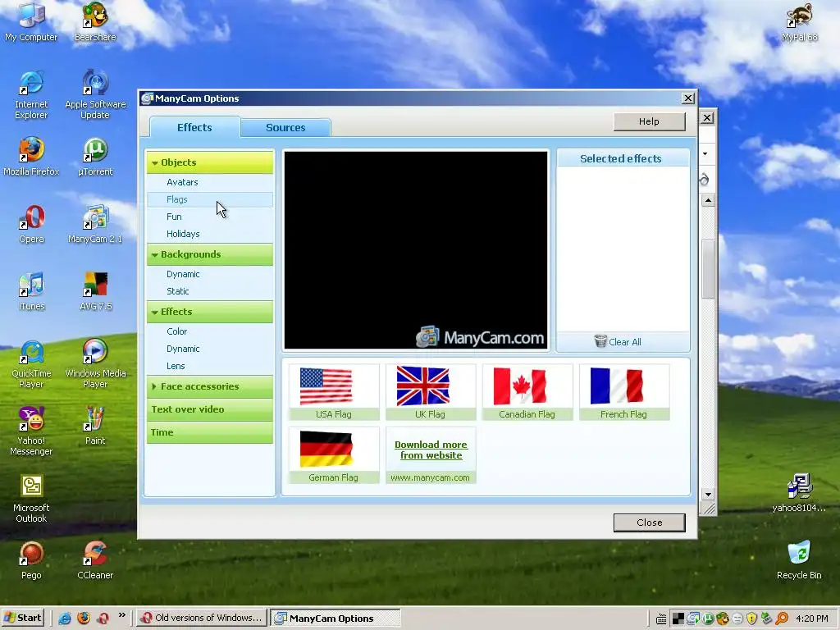Open Windows Media Player desktop shortcut
This screenshot has height=630, width=840.
[95, 363]
